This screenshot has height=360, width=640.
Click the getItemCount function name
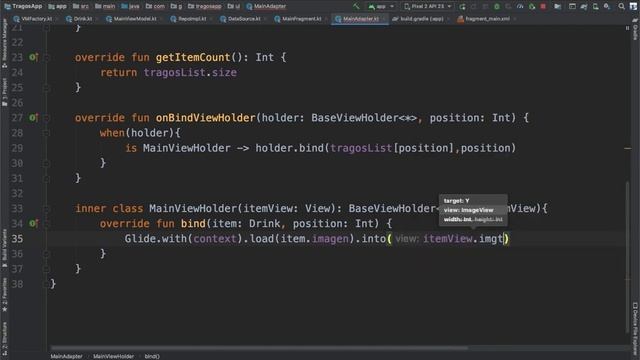[x=193, y=58]
